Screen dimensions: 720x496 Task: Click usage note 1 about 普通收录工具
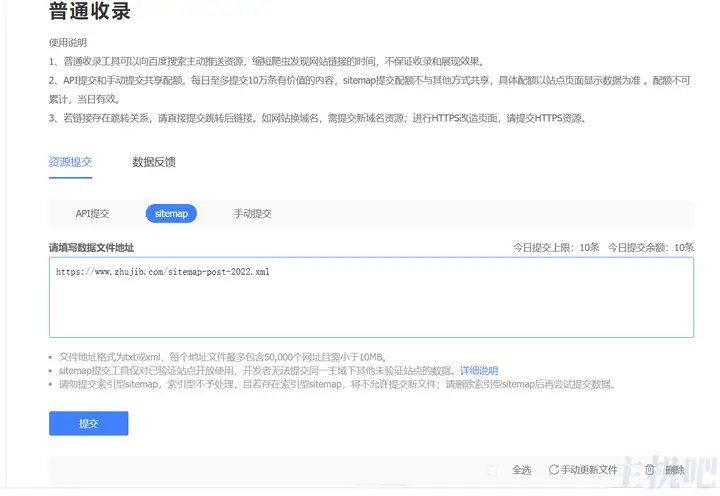(x=266, y=62)
